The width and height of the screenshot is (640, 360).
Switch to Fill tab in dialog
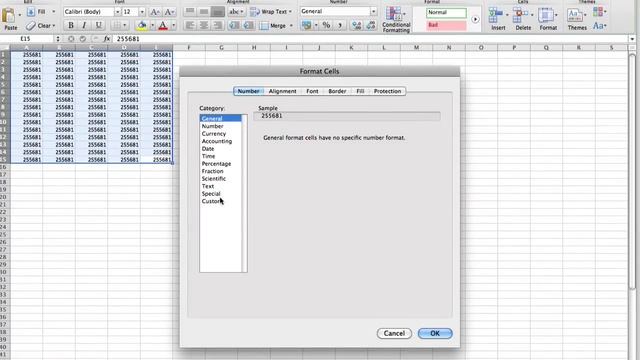coord(360,91)
